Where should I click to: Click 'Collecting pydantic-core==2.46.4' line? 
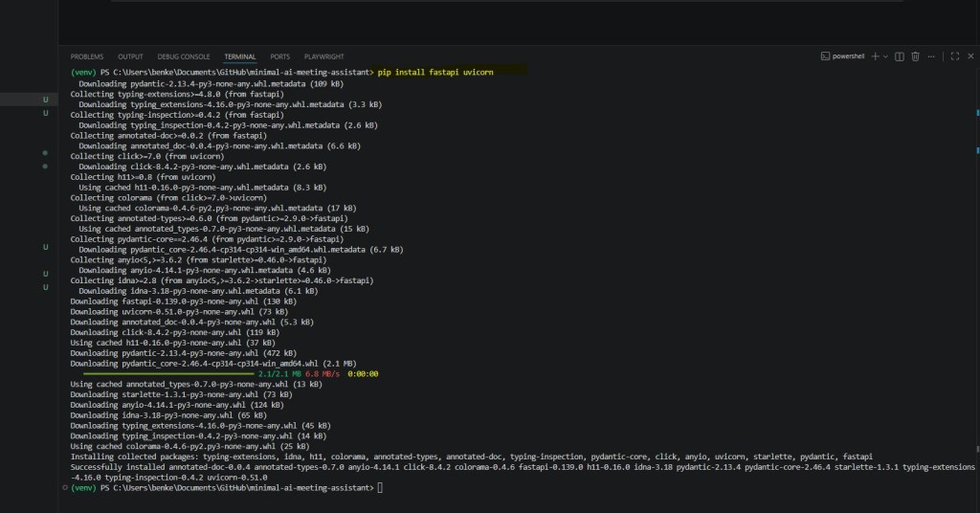coord(207,239)
